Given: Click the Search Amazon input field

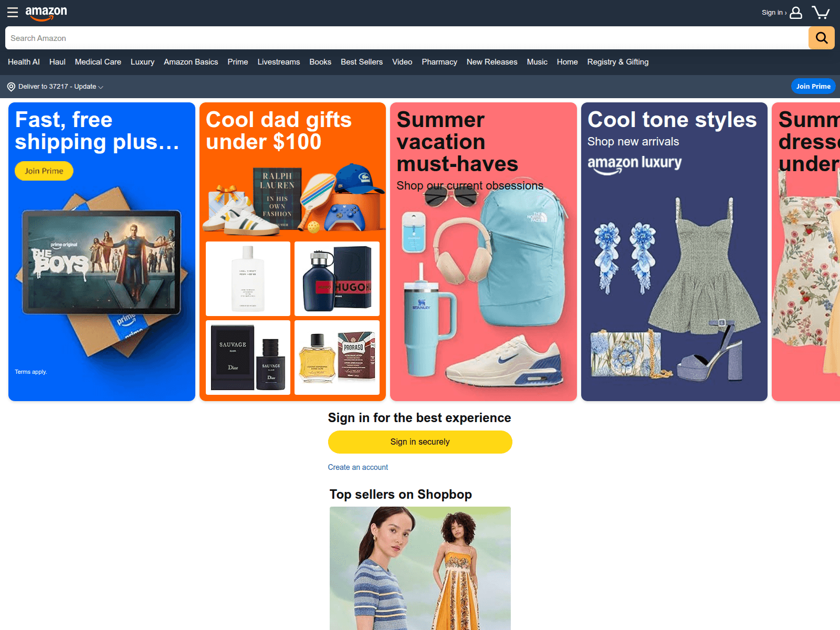Looking at the screenshot, I should 407,38.
